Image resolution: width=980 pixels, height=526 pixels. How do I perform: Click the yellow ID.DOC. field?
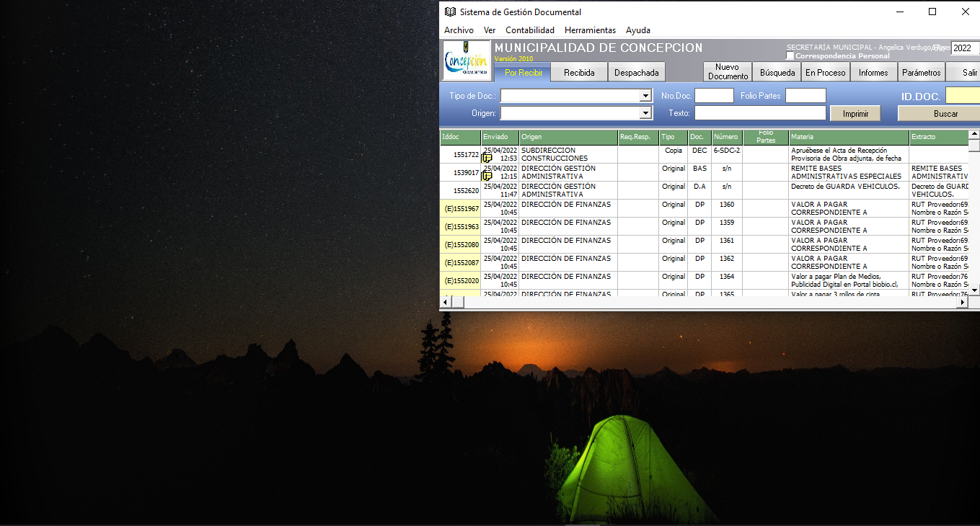962,96
